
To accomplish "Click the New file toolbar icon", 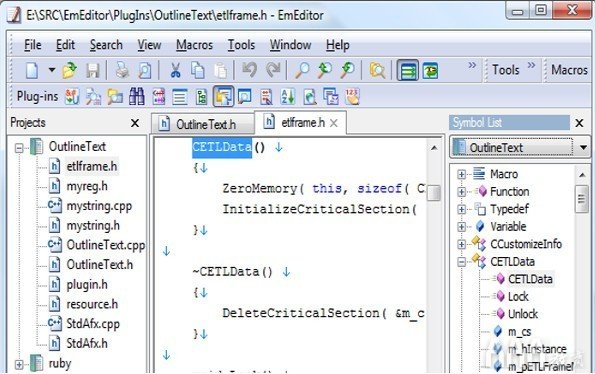I will (32, 70).
